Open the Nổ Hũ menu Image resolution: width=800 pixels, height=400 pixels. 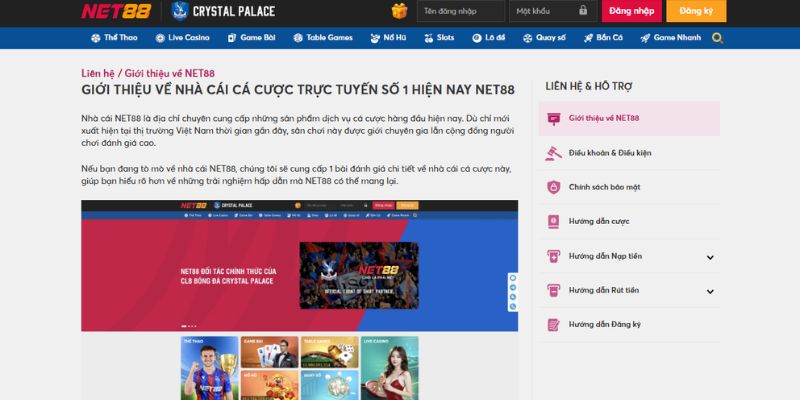389,38
